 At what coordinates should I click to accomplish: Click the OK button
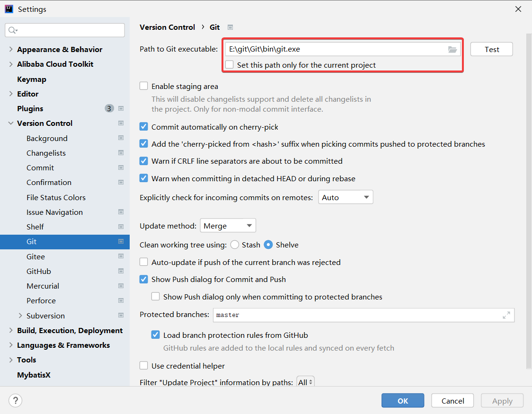[x=403, y=401]
